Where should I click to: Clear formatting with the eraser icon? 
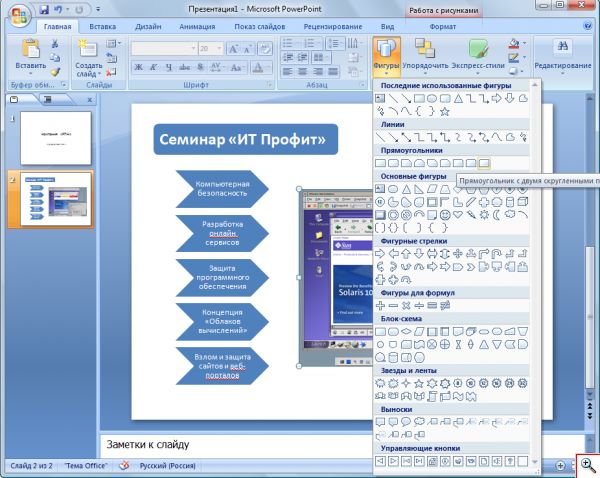coord(265,49)
